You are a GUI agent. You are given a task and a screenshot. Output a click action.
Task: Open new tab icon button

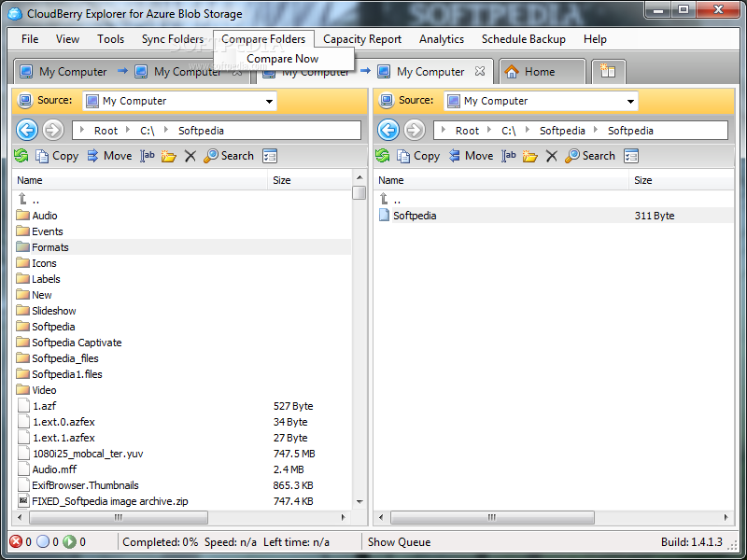click(608, 72)
